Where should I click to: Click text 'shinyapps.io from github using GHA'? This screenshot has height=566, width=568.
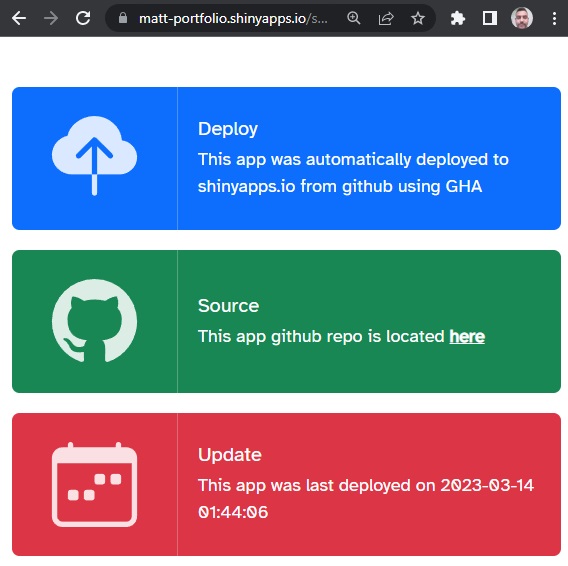click(340, 187)
